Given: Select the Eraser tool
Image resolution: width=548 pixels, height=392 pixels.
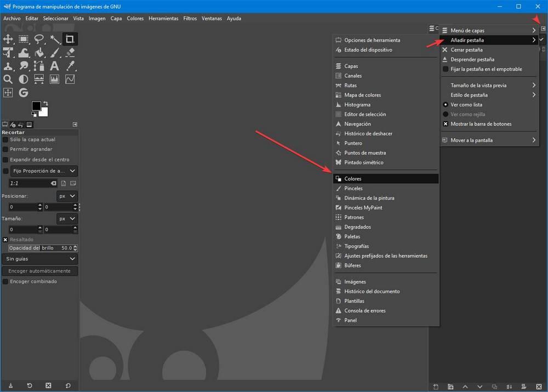Looking at the screenshot, I should (x=70, y=53).
